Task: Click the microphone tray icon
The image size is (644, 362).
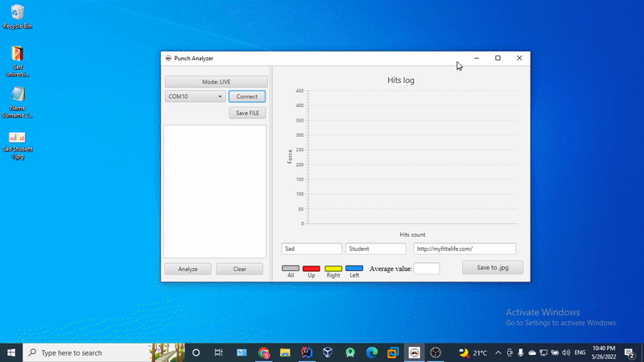Action: point(520,352)
